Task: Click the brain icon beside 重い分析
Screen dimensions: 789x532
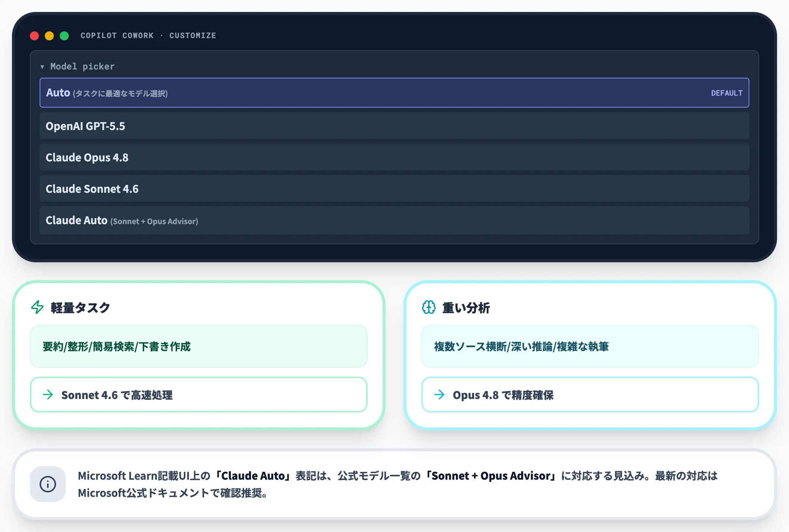Action: 429,307
